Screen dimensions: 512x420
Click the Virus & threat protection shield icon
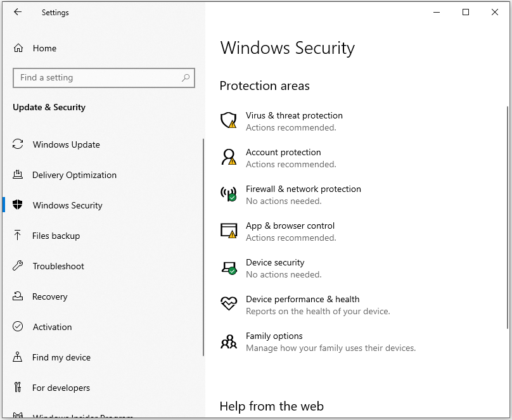click(228, 120)
